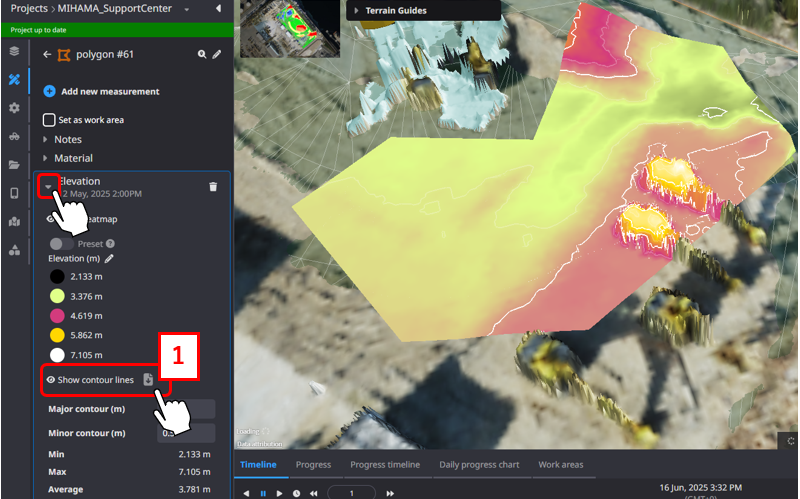Download contour lines file icon
The height and width of the screenshot is (499, 800).
click(148, 380)
